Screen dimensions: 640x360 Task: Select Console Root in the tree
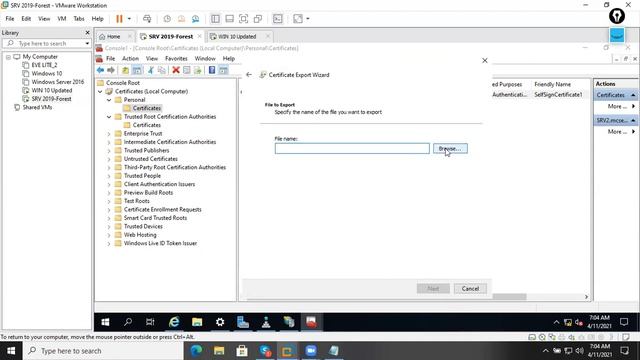coord(122,83)
